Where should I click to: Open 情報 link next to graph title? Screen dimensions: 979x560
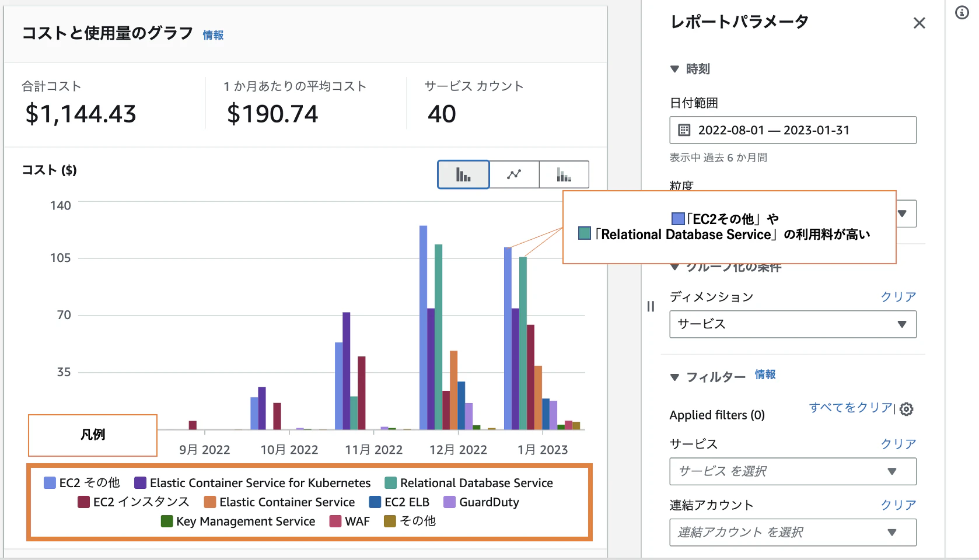(213, 35)
